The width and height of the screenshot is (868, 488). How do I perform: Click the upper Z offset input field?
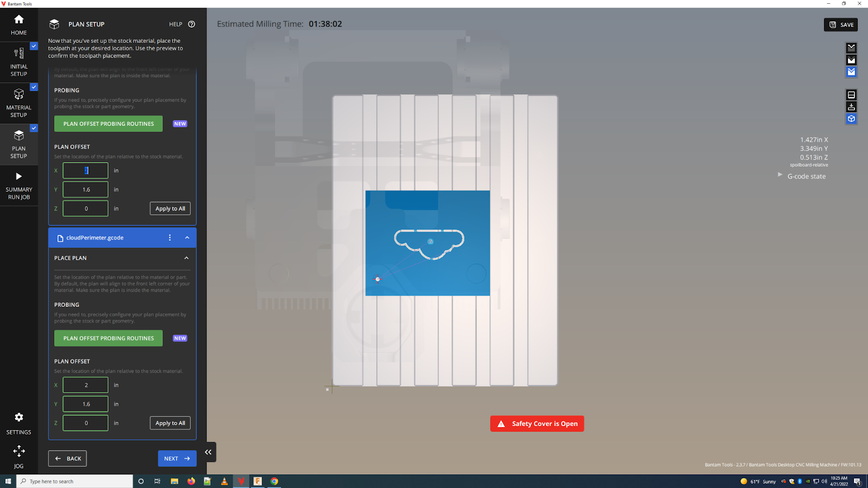(x=86, y=209)
